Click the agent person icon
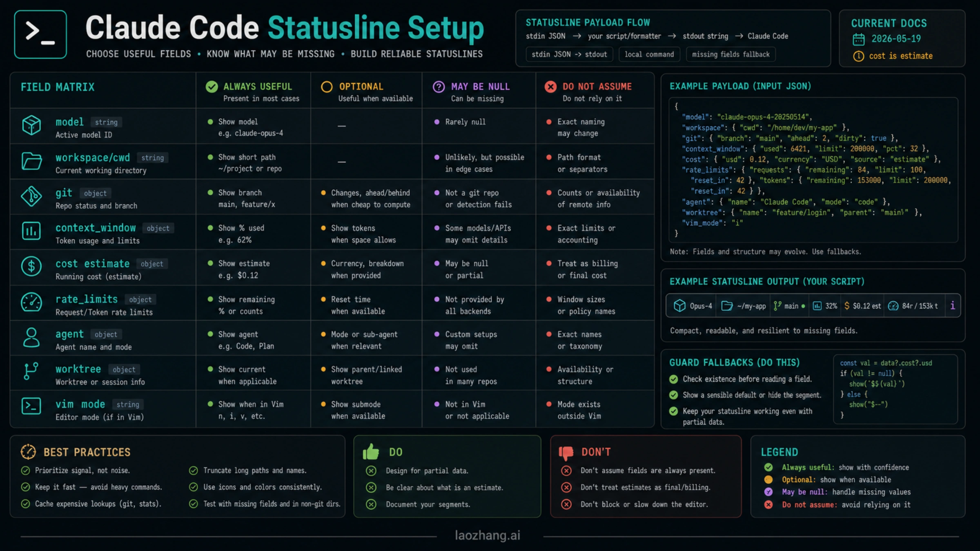Image resolution: width=980 pixels, height=551 pixels. [31, 338]
